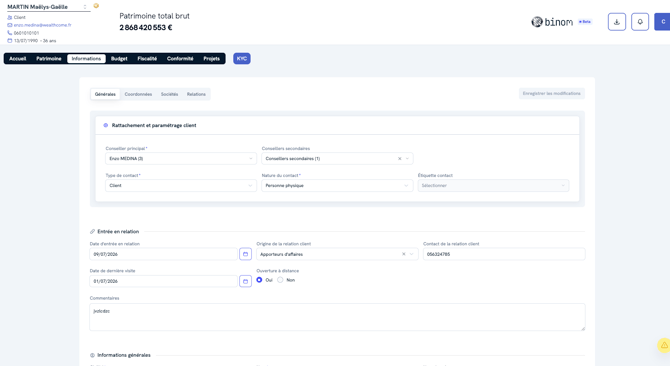Open the Projets tab
The height and width of the screenshot is (366, 670).
click(x=212, y=59)
